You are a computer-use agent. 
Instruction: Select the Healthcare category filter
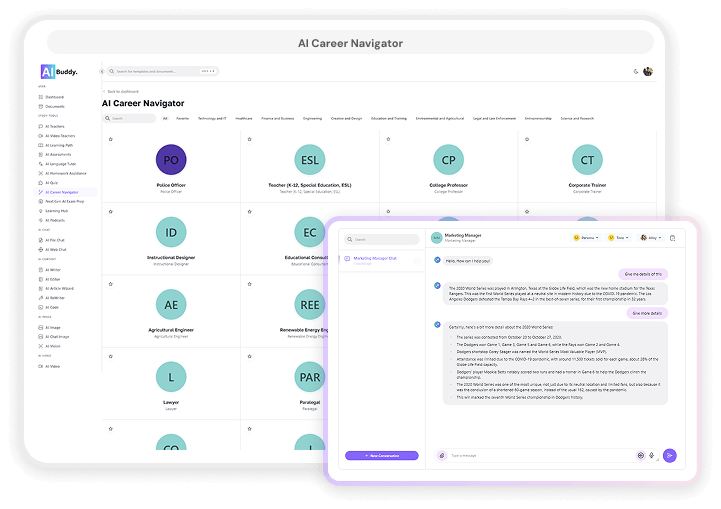coord(244,118)
